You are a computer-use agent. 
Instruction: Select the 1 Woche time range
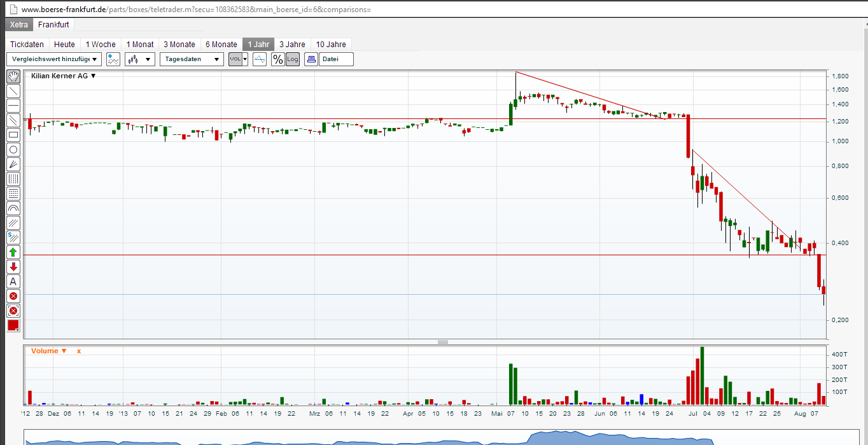click(x=101, y=44)
